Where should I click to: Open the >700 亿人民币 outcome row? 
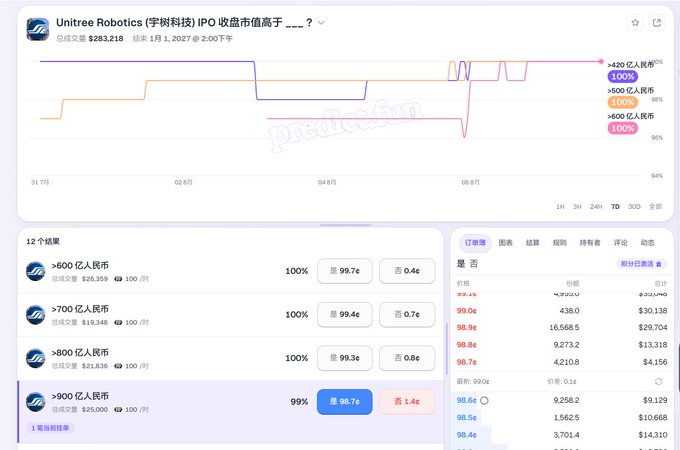[230, 315]
